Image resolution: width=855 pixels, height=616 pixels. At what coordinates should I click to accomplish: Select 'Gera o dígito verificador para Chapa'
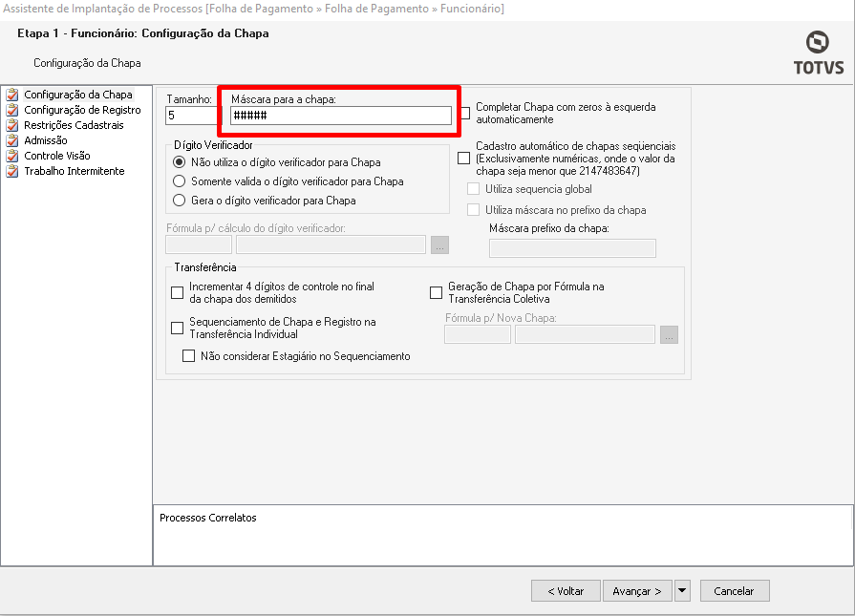[x=179, y=201]
